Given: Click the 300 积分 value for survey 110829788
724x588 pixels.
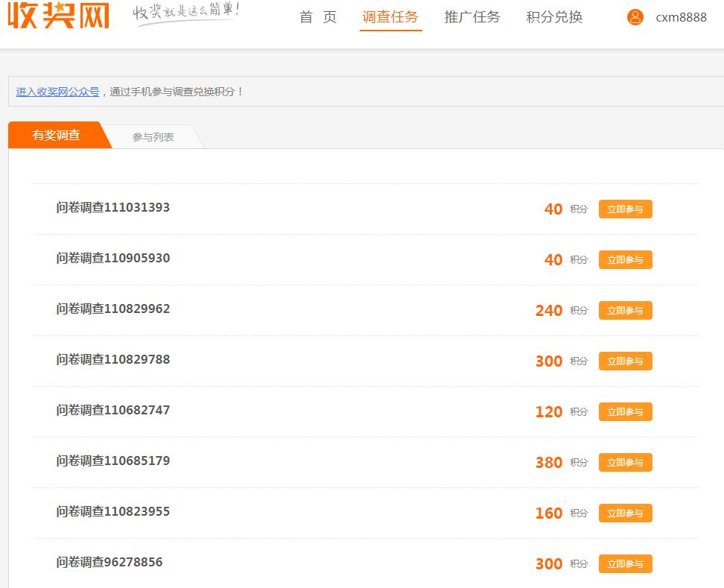Looking at the screenshot, I should tap(549, 361).
